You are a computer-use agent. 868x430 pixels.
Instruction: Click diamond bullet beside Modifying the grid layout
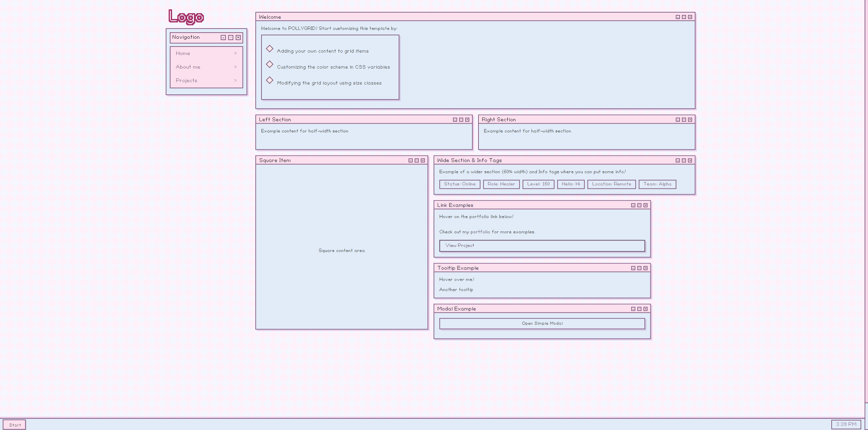click(270, 80)
